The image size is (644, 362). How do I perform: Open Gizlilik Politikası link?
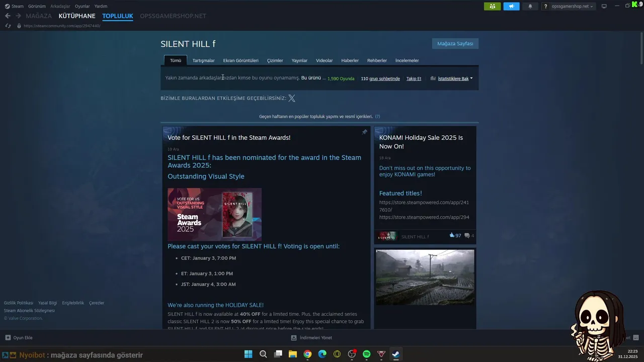19,303
